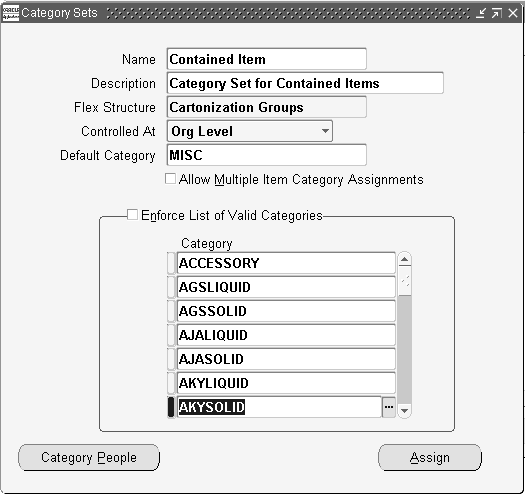The height and width of the screenshot is (495, 525).
Task: Click record indicator beside AJALIQUID
Action: pyautogui.click(x=171, y=335)
